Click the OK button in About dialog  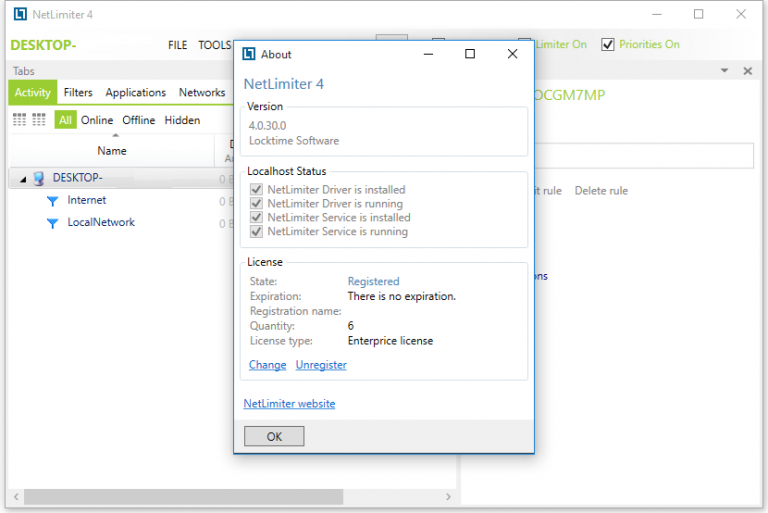tap(274, 436)
